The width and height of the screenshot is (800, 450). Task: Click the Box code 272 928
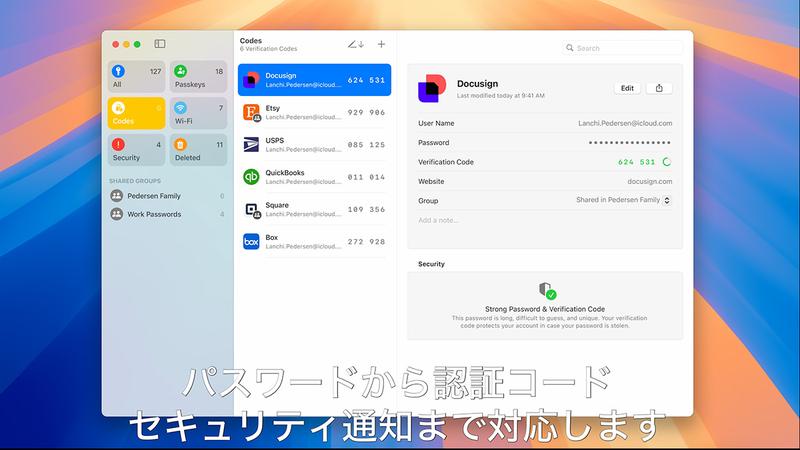tap(366, 242)
